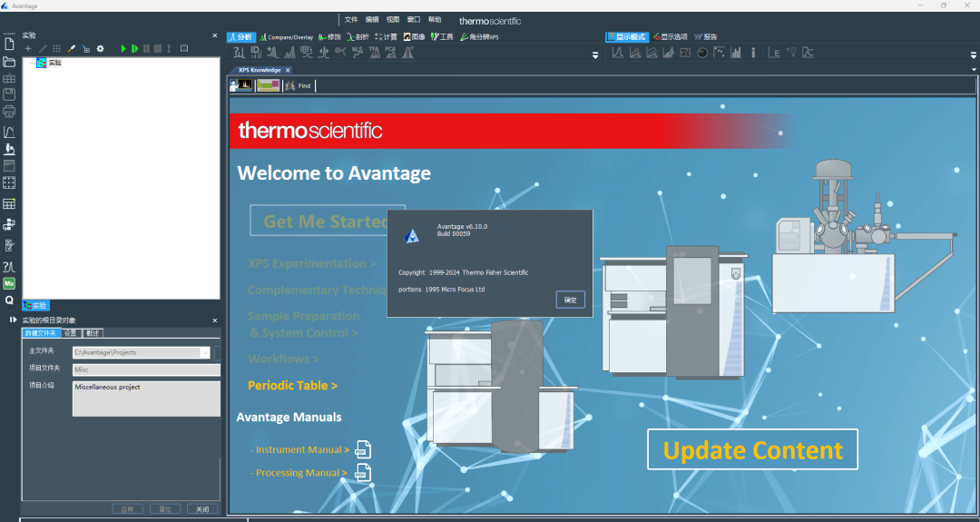Click the black sphere display icon
Image resolution: width=980 pixels, height=522 pixels.
702,54
